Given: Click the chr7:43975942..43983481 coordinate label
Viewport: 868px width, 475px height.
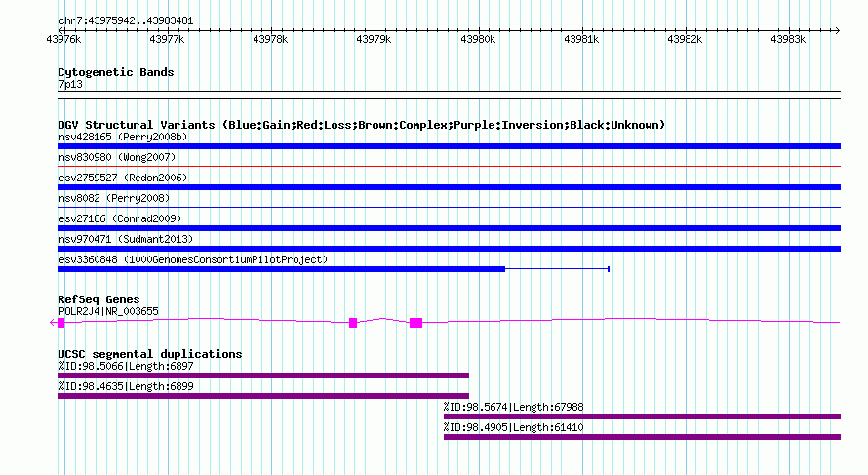Looking at the screenshot, I should tap(126, 21).
